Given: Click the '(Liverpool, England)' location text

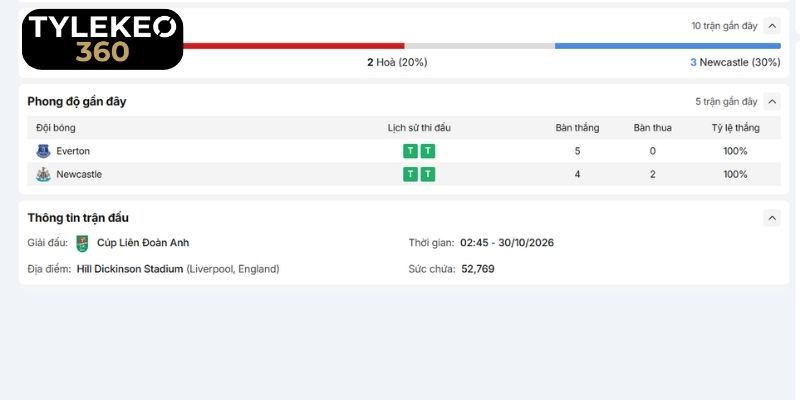Looking at the screenshot, I should (233, 269).
